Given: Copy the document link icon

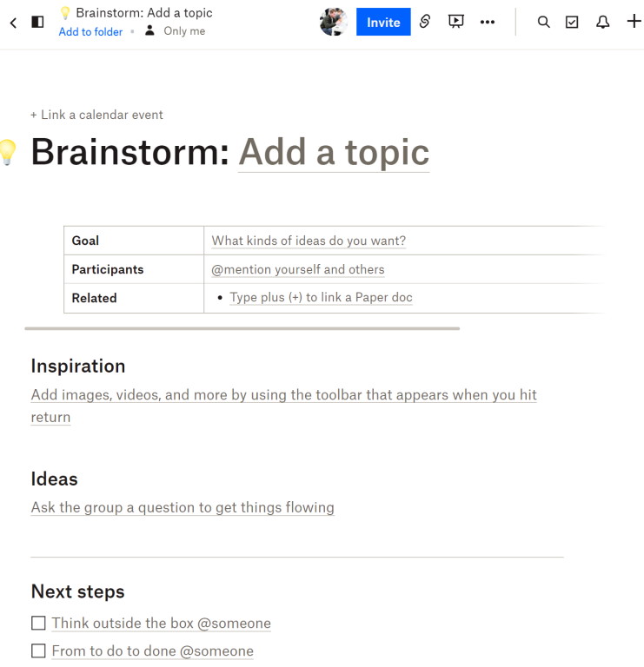Looking at the screenshot, I should point(425,21).
